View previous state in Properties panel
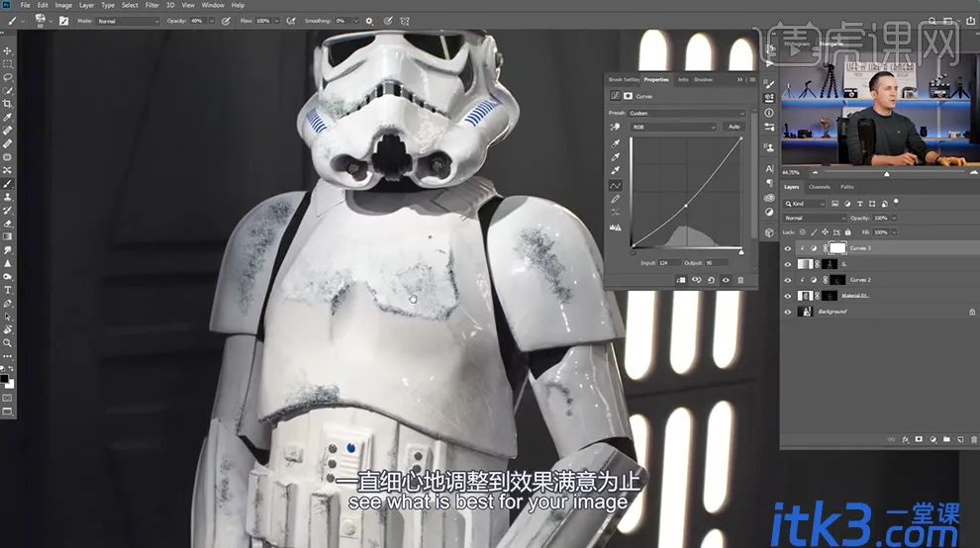Image resolution: width=980 pixels, height=548 pixels. tap(696, 281)
